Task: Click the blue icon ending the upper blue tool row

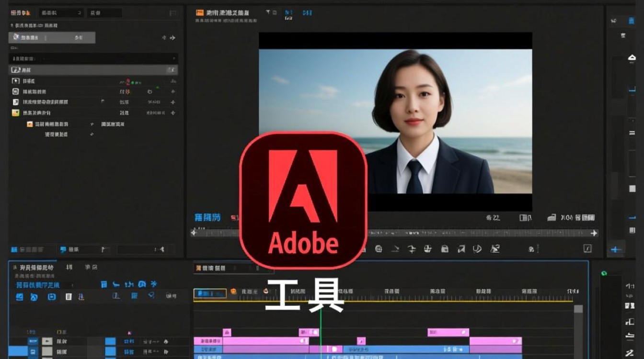Action: (154, 284)
